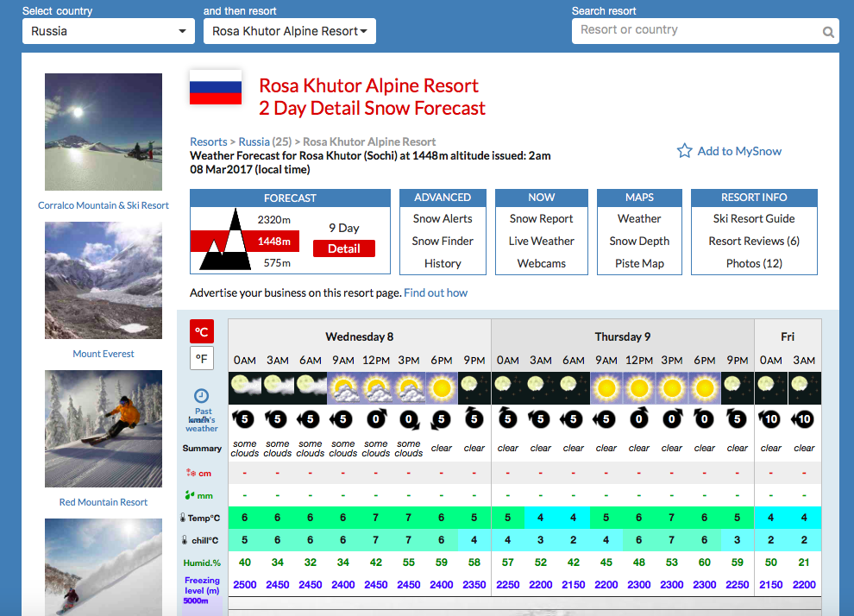Open Snow Alerts under Advanced
854x616 pixels.
pyautogui.click(x=443, y=218)
